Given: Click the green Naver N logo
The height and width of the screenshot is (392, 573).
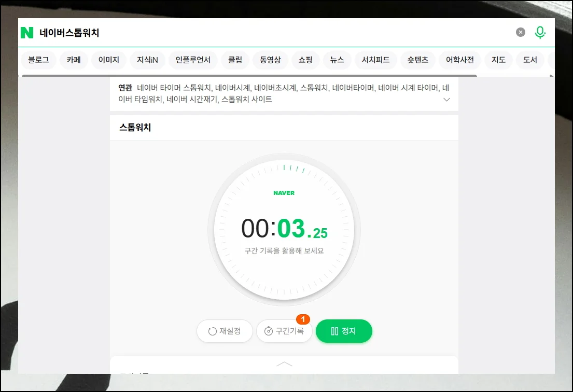Looking at the screenshot, I should 27,33.
